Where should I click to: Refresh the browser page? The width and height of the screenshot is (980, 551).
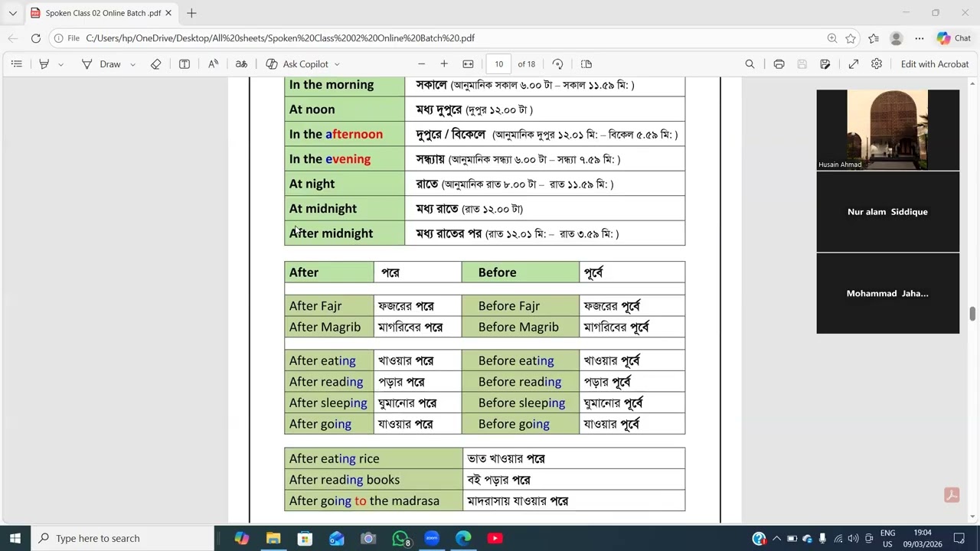coord(36,38)
